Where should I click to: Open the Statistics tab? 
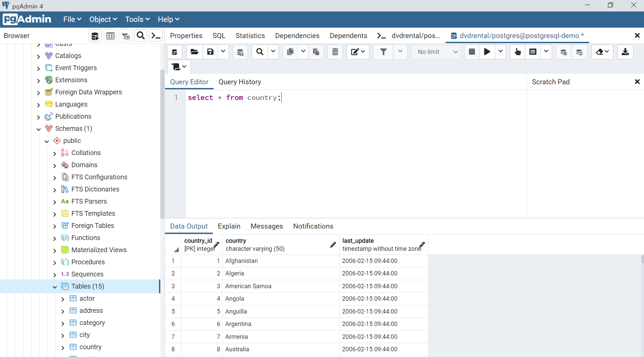click(x=250, y=36)
